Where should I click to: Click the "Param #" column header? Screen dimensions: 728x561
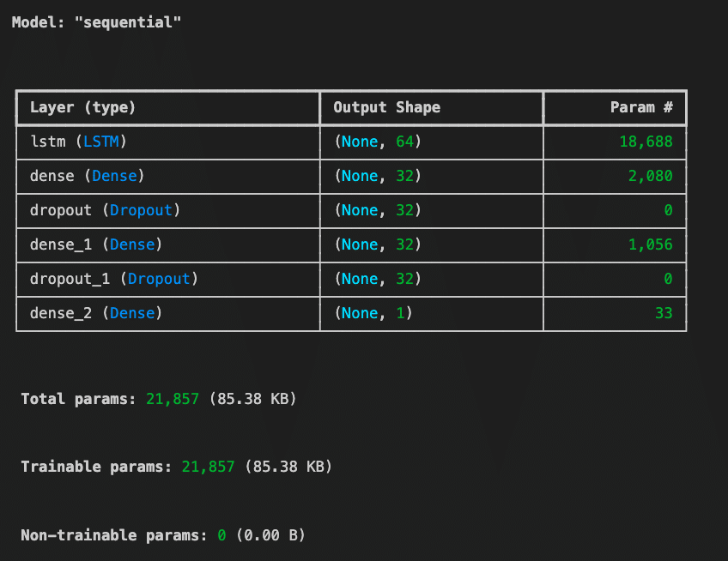click(641, 108)
